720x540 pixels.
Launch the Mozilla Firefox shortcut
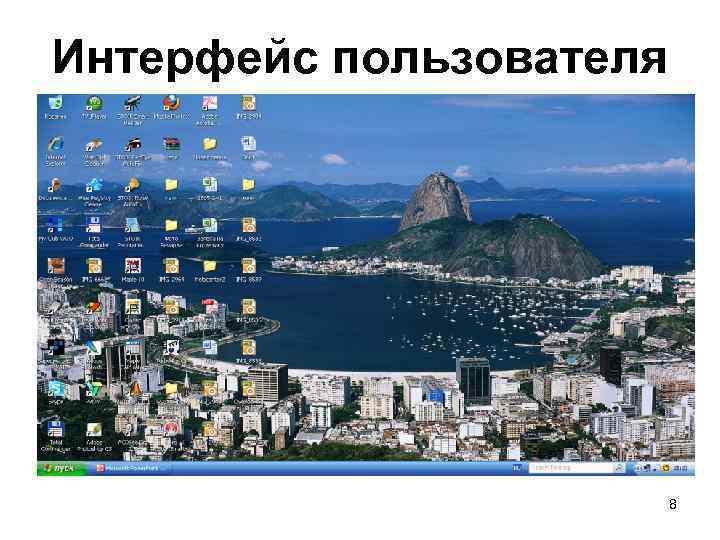[x=171, y=107]
